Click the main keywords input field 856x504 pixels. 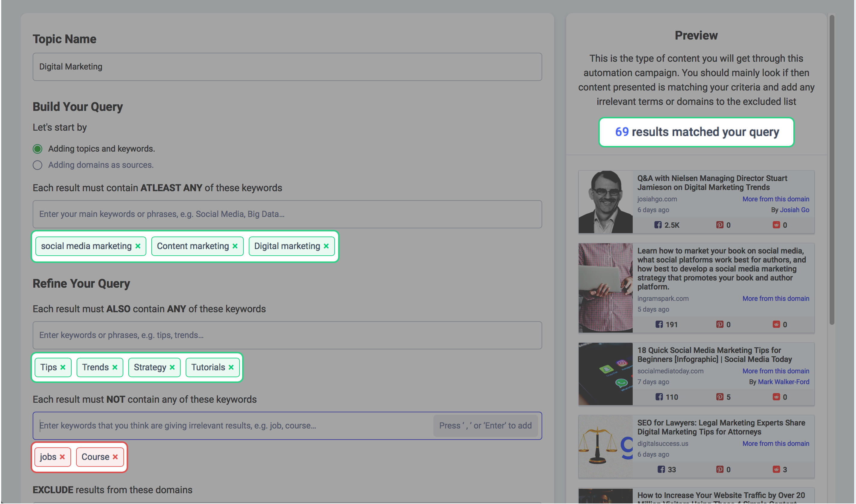tap(287, 214)
